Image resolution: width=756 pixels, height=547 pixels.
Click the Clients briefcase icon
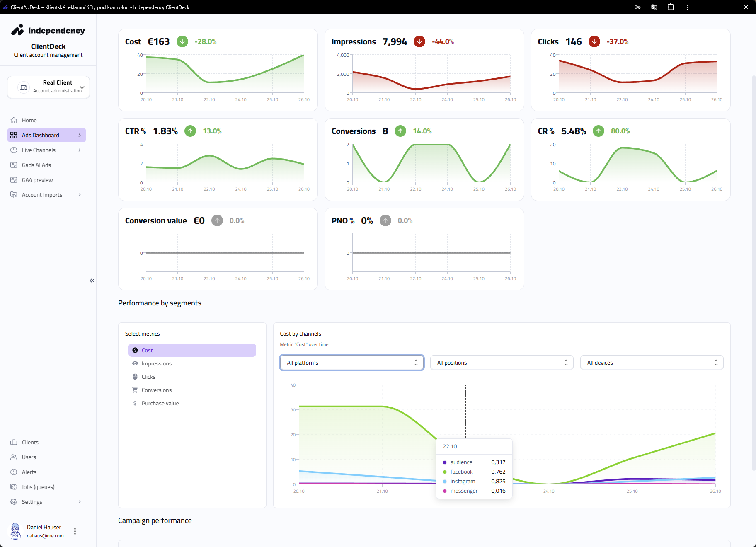pyautogui.click(x=14, y=442)
